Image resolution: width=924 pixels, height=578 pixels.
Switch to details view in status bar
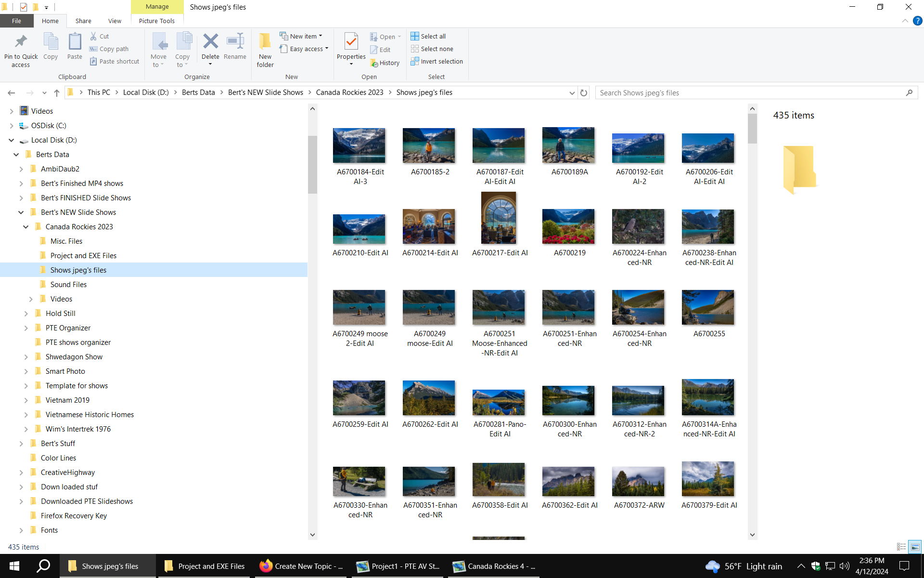901,547
